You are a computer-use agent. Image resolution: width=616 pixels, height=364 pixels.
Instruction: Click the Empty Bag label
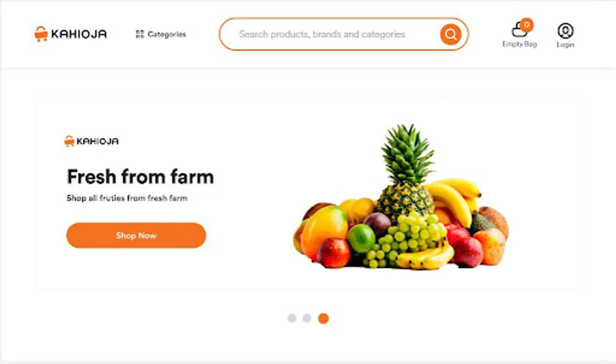click(520, 44)
